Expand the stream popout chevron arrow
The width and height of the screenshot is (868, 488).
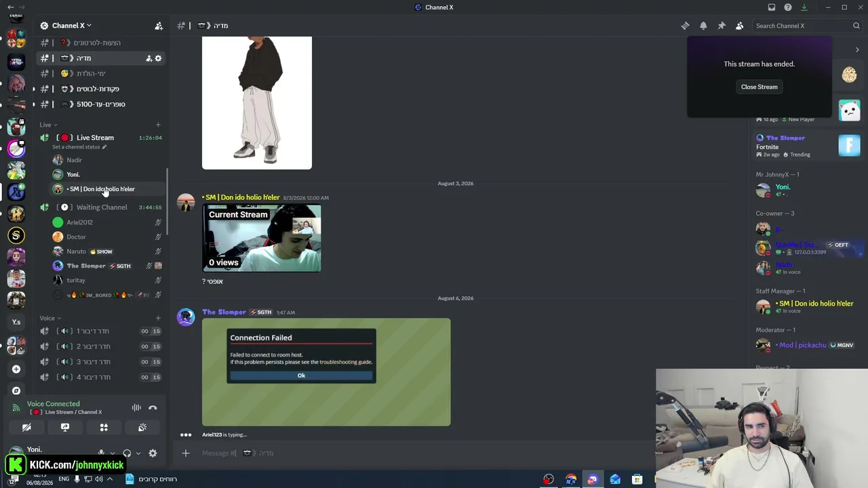[x=857, y=49]
